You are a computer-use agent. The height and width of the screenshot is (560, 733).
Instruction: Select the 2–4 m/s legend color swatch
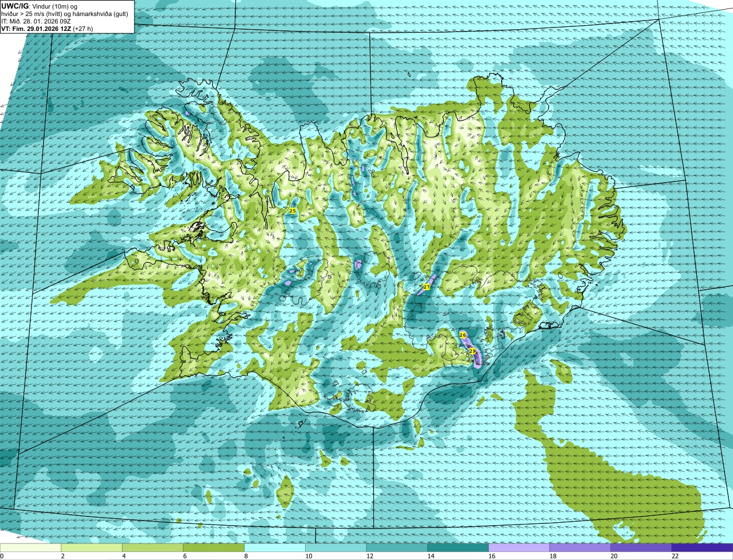pyautogui.click(x=92, y=548)
